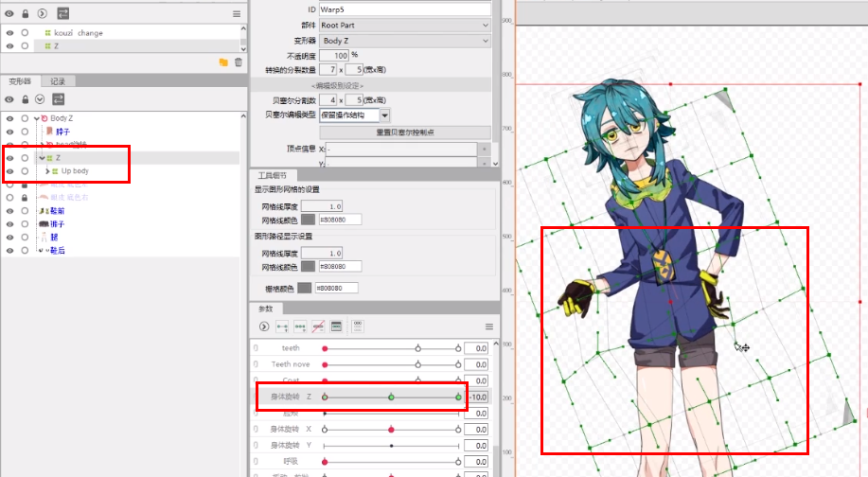The width and height of the screenshot is (868, 477).
Task: Click the add three keys parameter icon
Action: (300, 327)
